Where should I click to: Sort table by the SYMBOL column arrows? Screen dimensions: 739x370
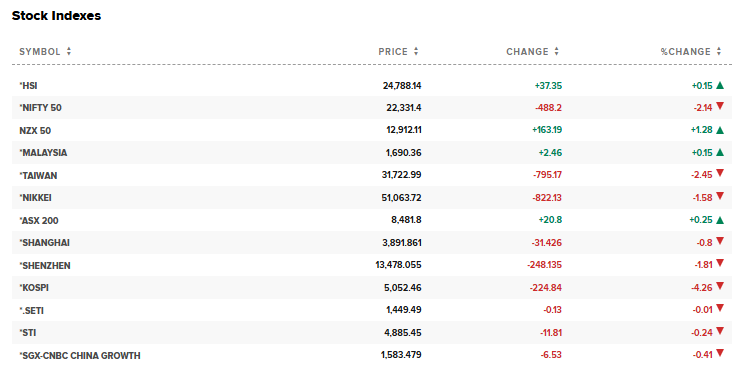(x=69, y=51)
